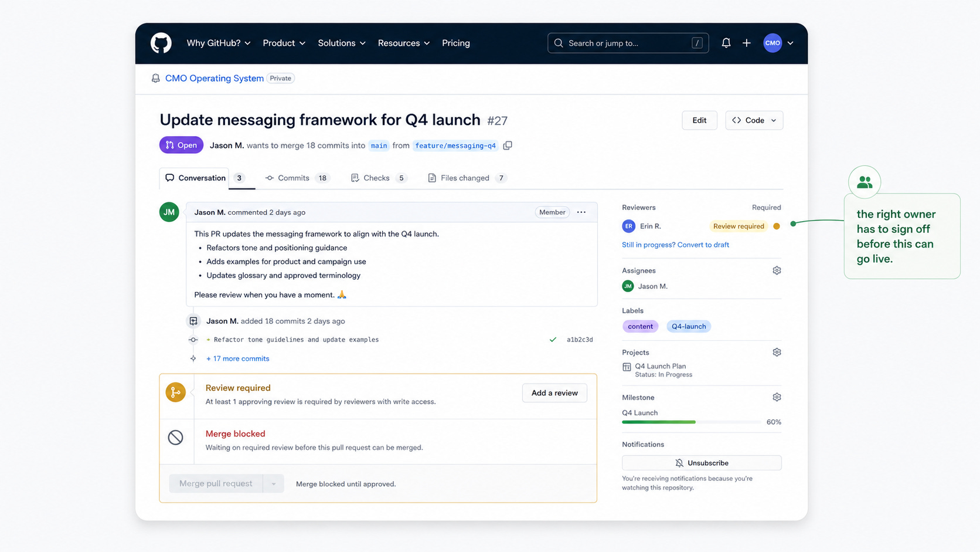Open the Q4 Launch Plan project

coord(660,366)
